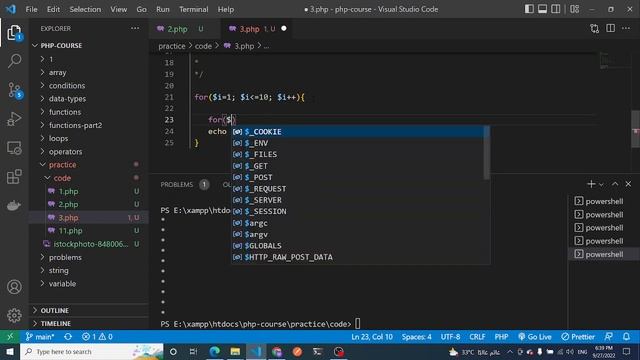Click the main branch indicator in status bar
This screenshot has width=640, height=360.
click(x=40, y=337)
